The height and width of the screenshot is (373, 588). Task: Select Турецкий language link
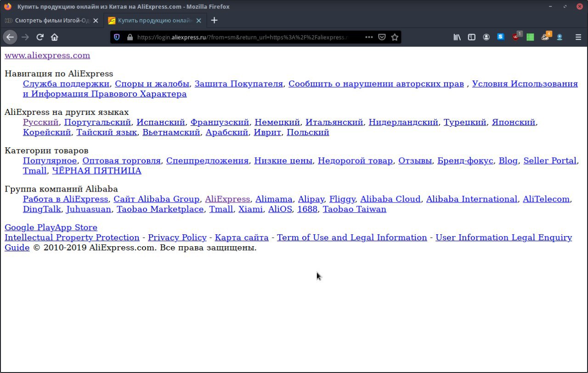click(465, 122)
